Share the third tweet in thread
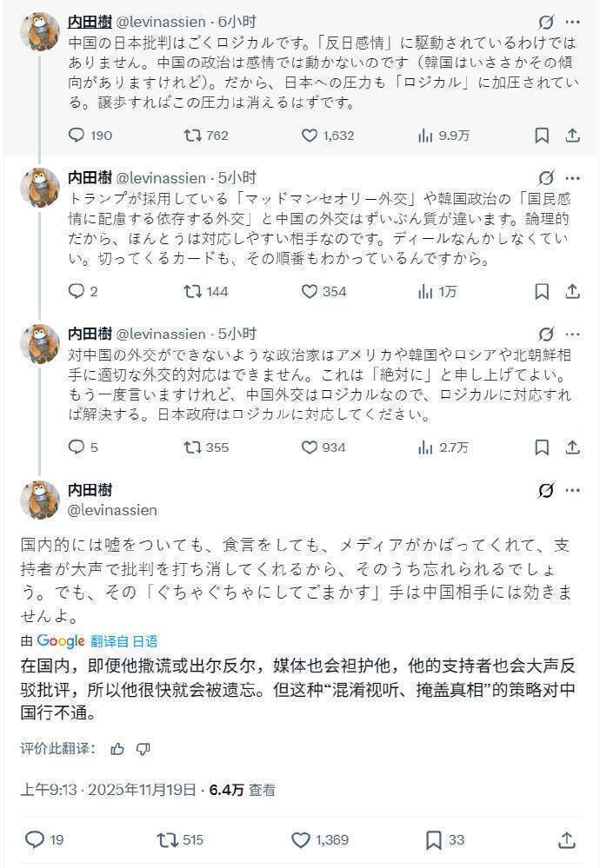Image resolution: width=600 pixels, height=868 pixels. point(572,447)
